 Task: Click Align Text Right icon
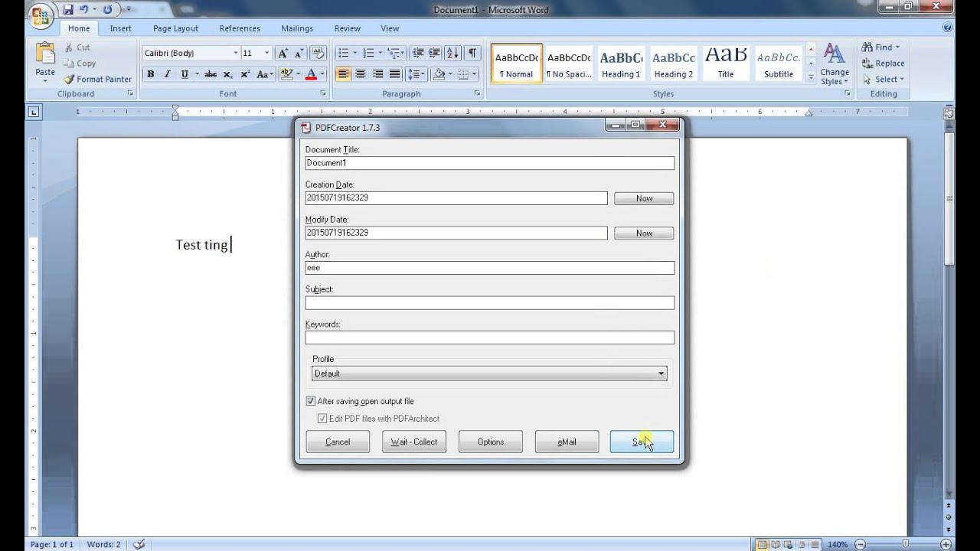click(x=378, y=74)
